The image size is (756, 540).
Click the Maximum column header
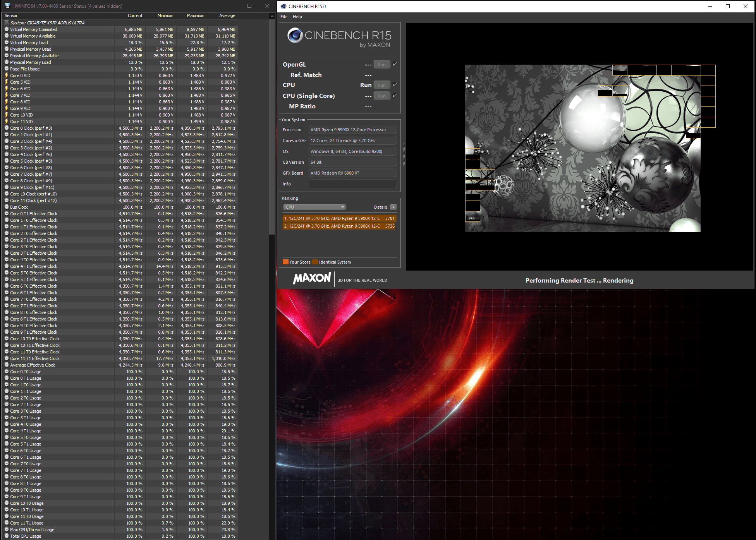[191, 15]
